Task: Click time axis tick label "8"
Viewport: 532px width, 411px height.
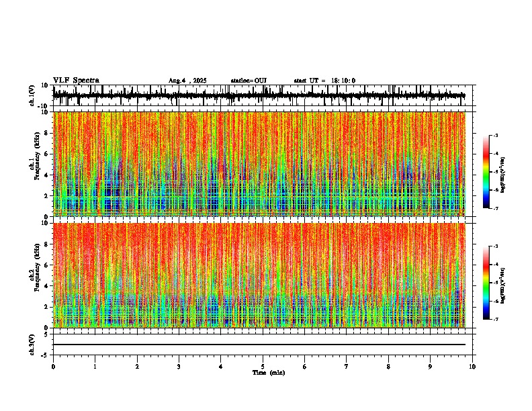Action: (x=388, y=367)
